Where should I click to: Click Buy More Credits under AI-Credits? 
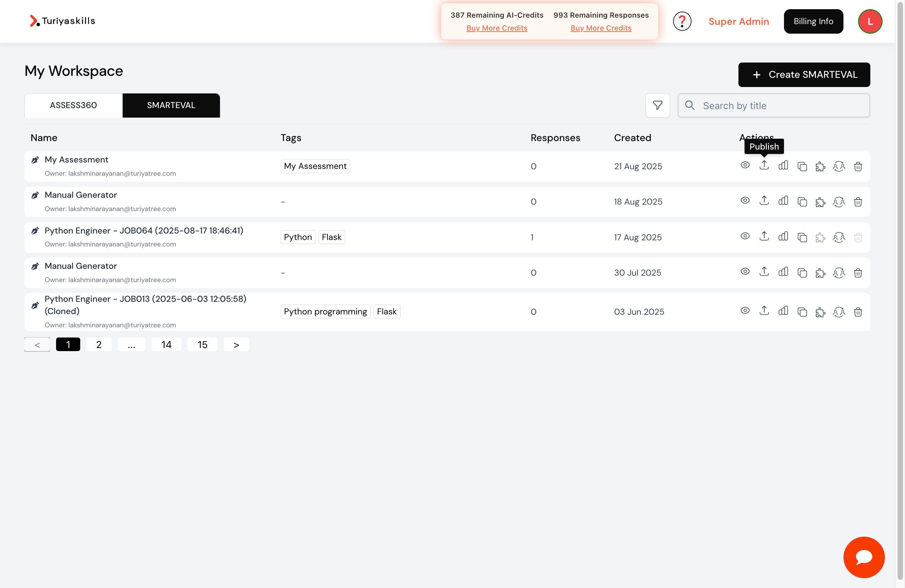click(x=497, y=28)
